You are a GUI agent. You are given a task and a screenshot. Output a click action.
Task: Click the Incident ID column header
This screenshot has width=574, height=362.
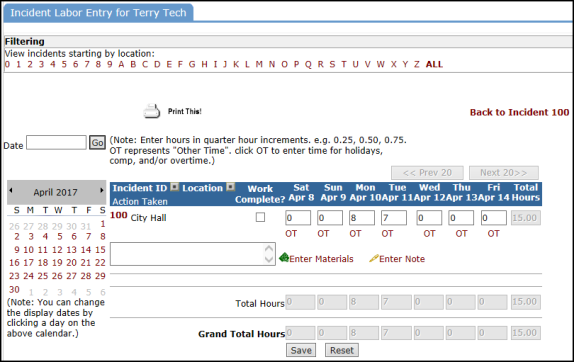(140, 188)
